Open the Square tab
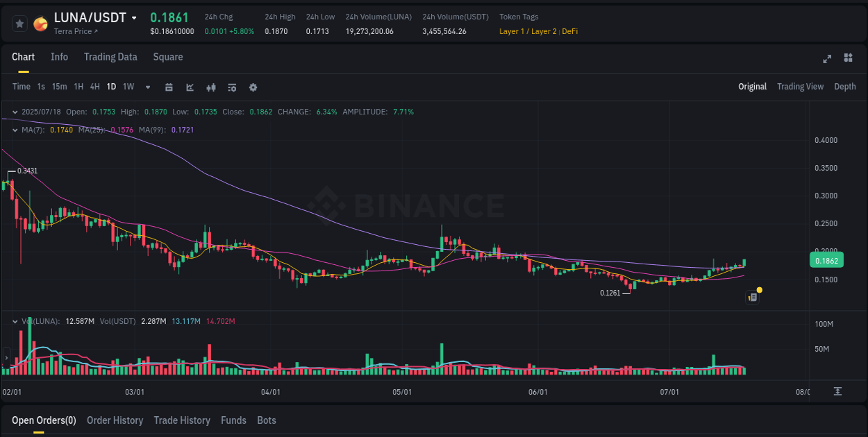Viewport: 868px width, 437px height. 168,57
